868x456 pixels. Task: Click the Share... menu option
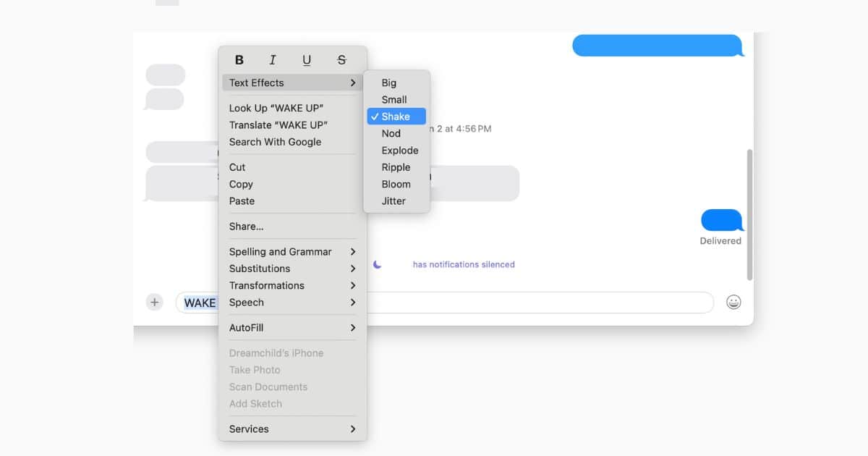point(246,227)
